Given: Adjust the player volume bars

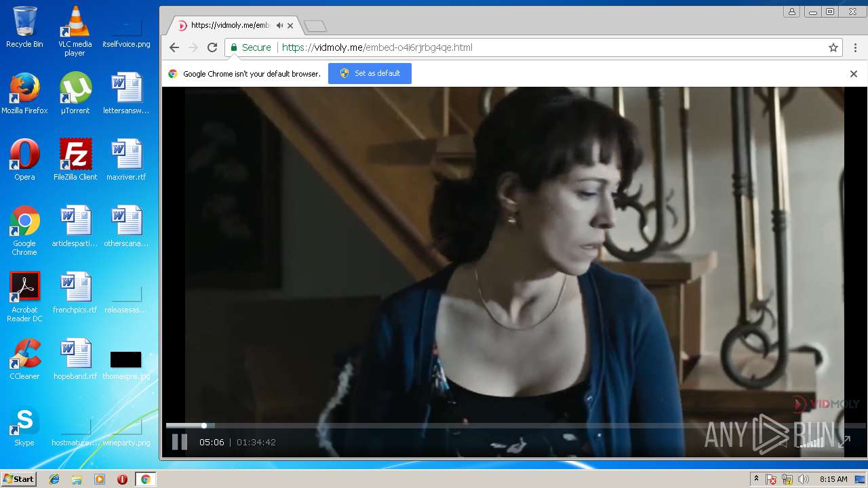Looking at the screenshot, I should pyautogui.click(x=810, y=442).
